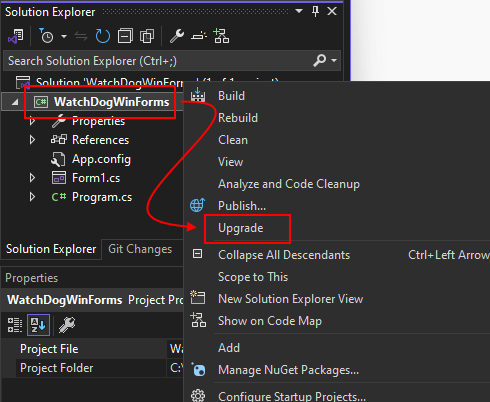This screenshot has height=402, width=490.
Task: Open the Add submenu entry
Action: point(229,348)
